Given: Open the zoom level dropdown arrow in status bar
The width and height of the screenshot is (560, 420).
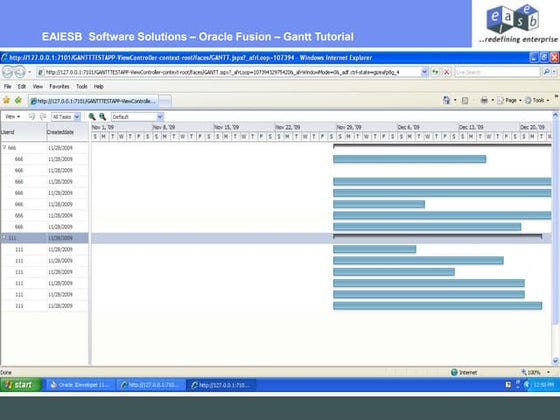Looking at the screenshot, I should (549, 372).
